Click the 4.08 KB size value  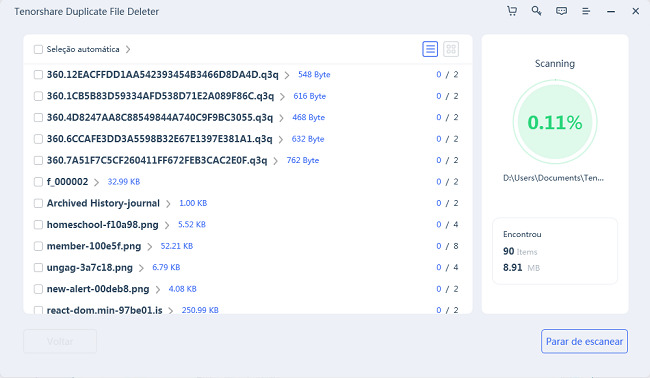coord(182,289)
